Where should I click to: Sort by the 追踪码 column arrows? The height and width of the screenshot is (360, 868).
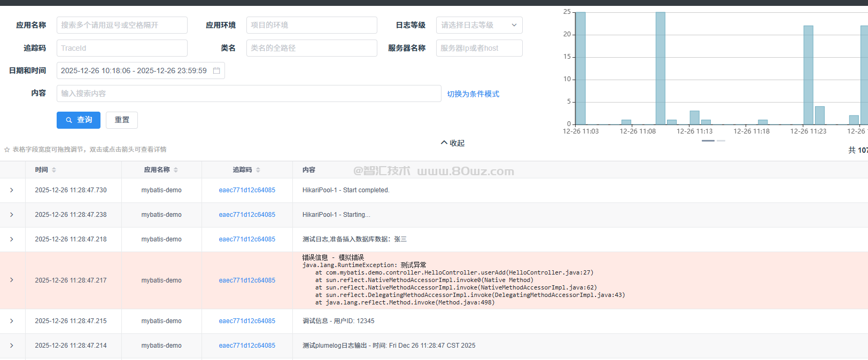click(258, 170)
